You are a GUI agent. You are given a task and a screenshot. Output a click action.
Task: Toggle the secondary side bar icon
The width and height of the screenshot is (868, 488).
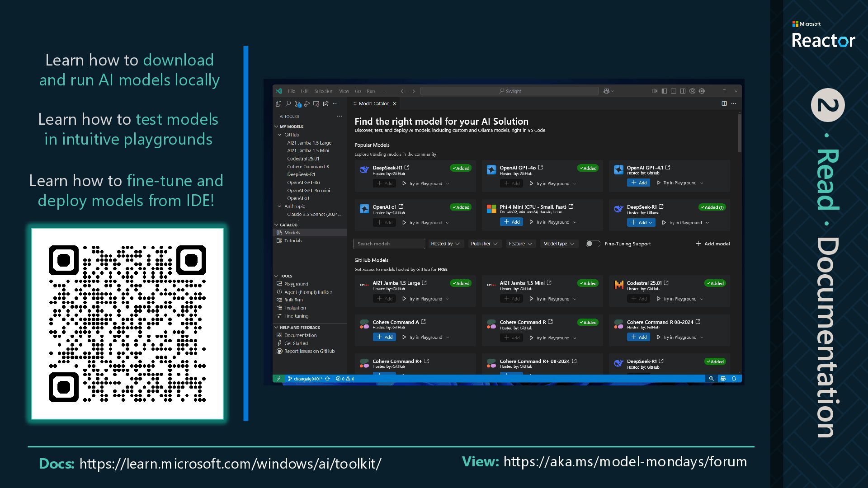[683, 91]
